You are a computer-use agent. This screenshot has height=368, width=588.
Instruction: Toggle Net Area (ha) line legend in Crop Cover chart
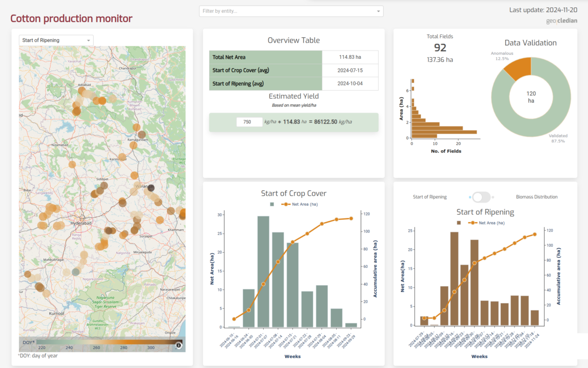299,204
